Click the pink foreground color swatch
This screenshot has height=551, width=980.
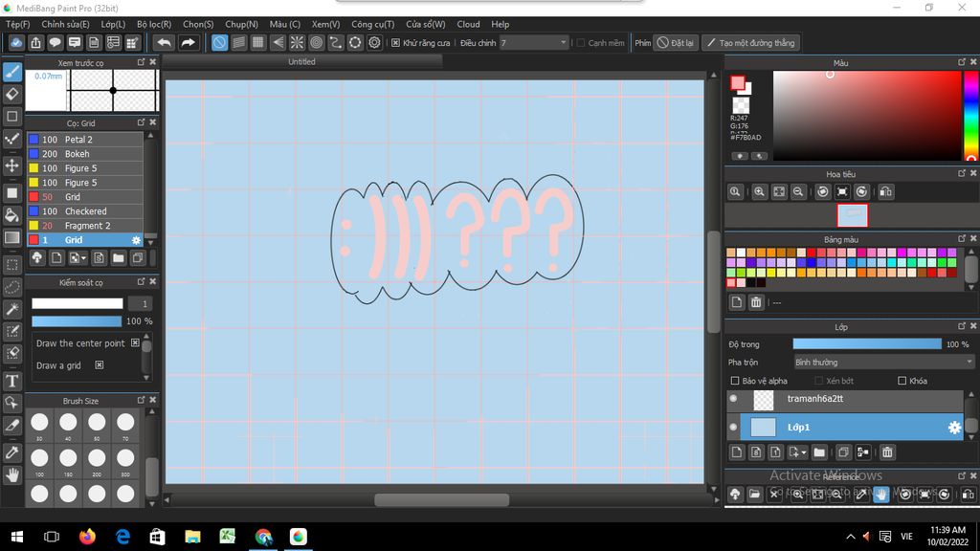pos(738,82)
